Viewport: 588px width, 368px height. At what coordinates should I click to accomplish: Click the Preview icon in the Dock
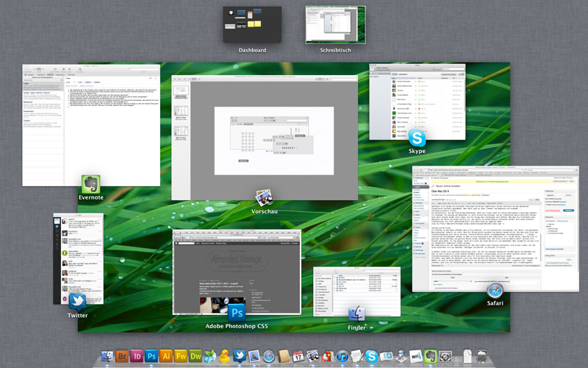pos(313,356)
